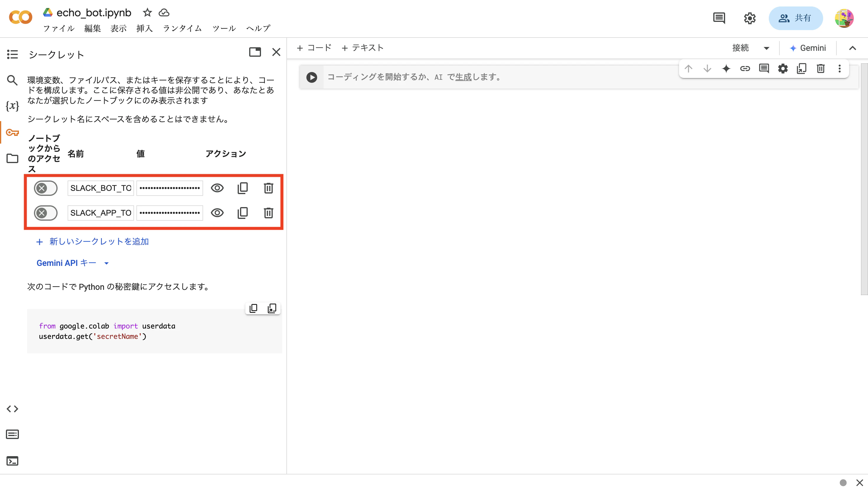Screen dimensions: 868x491
Task: Open the Google account avatar
Action: (x=844, y=18)
